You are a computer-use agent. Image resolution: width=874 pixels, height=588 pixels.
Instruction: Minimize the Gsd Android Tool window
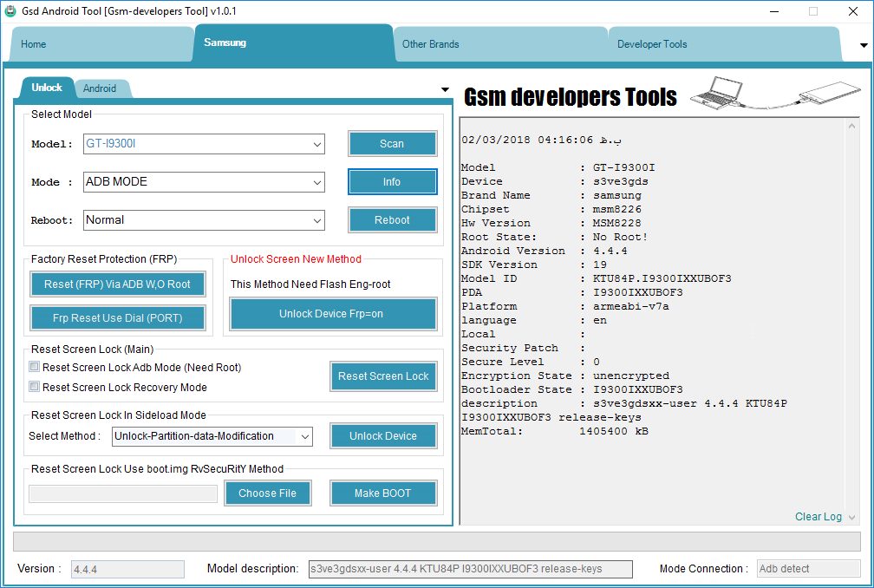tap(773, 11)
